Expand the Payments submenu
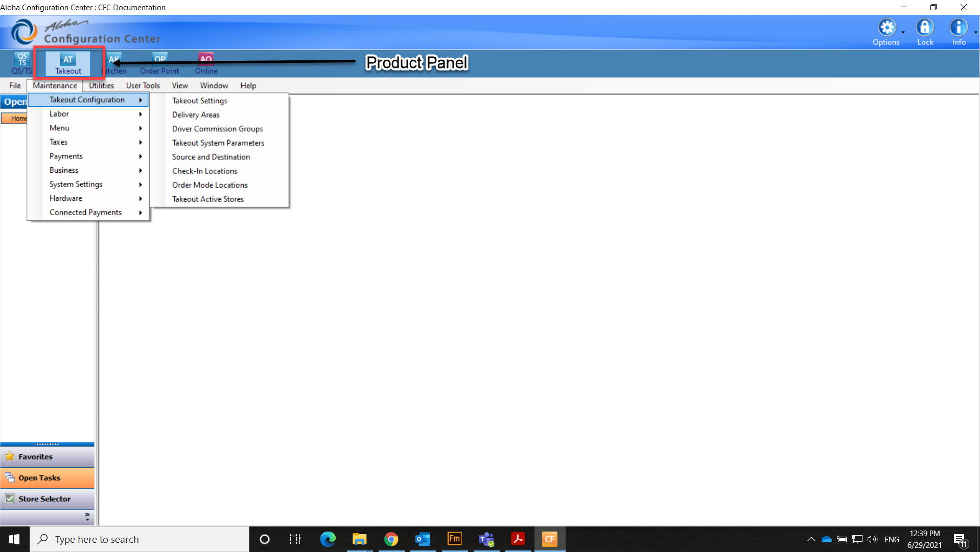The width and height of the screenshot is (980, 552). (x=88, y=156)
